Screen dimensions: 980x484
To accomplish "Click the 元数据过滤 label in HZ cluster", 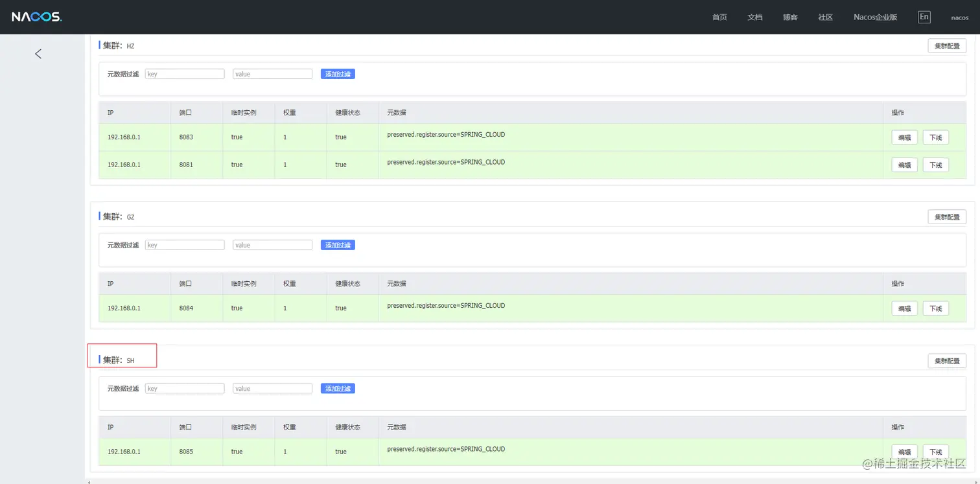I will 123,74.
